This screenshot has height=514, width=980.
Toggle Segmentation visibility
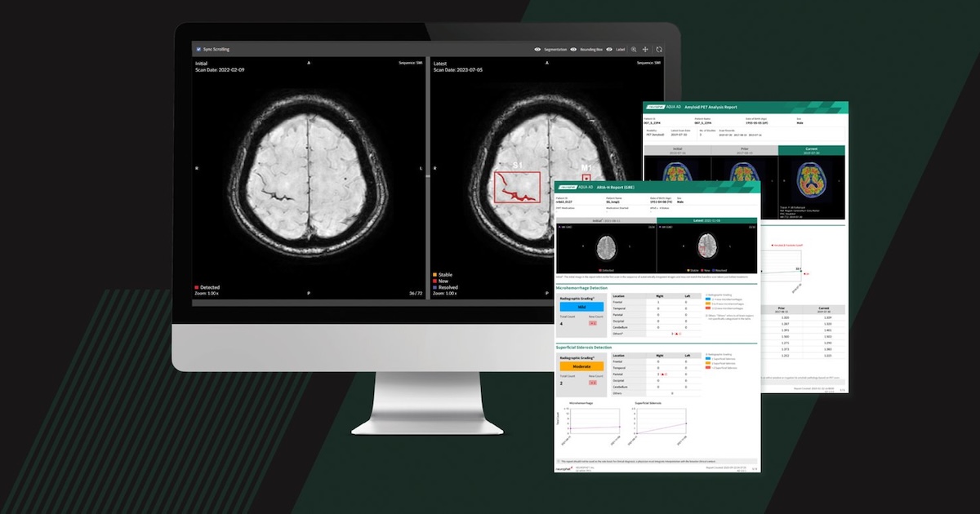point(538,50)
